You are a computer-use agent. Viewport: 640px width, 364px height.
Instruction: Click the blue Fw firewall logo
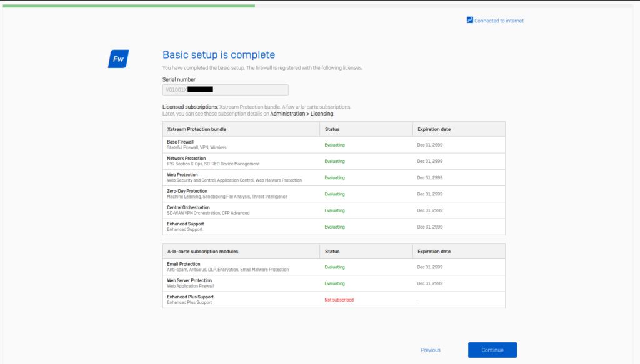click(x=118, y=59)
